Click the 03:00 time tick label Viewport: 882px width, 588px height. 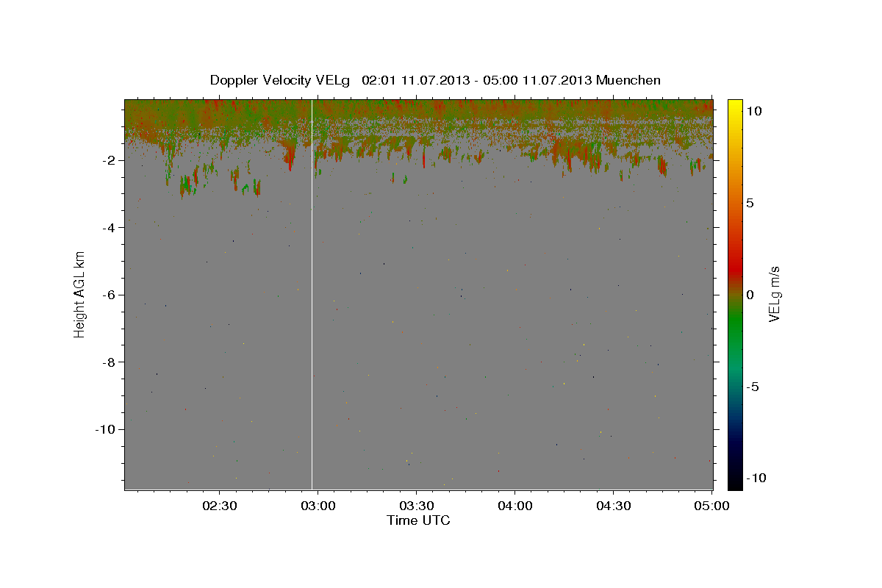click(x=318, y=506)
